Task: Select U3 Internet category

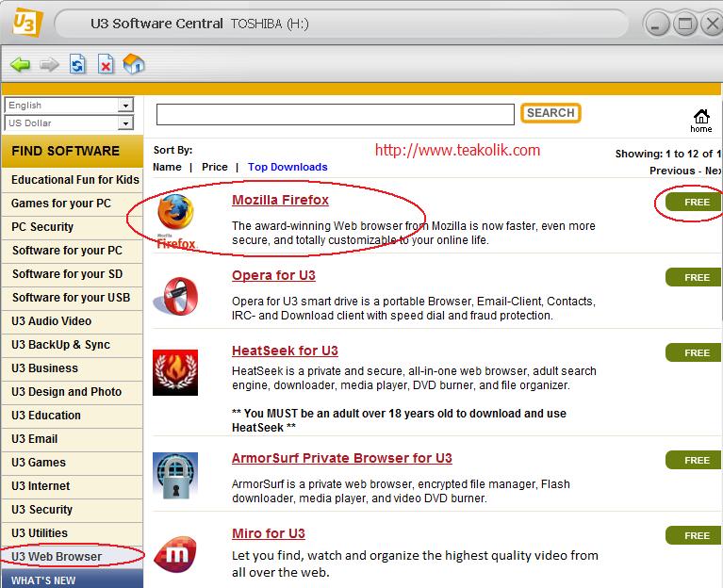Action: pos(73,486)
